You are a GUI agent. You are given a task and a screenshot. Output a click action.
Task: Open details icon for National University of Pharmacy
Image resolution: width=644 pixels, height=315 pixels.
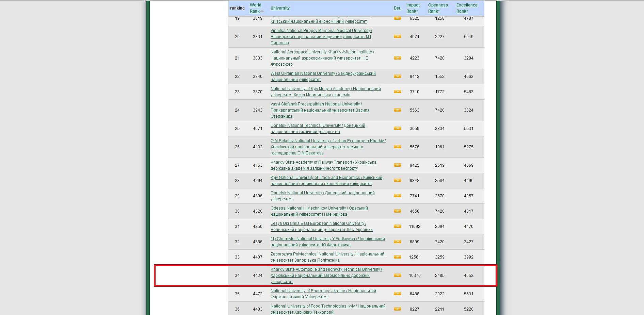pos(397,294)
